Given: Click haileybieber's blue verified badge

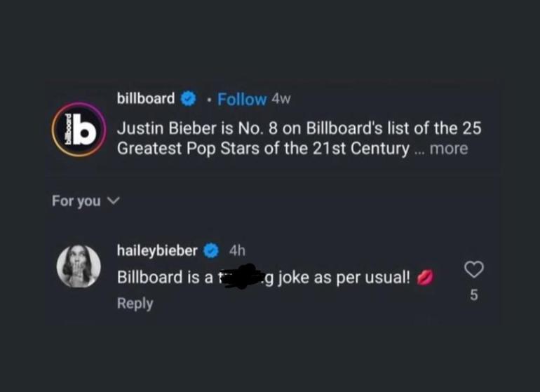Looking at the screenshot, I should click(x=211, y=250).
